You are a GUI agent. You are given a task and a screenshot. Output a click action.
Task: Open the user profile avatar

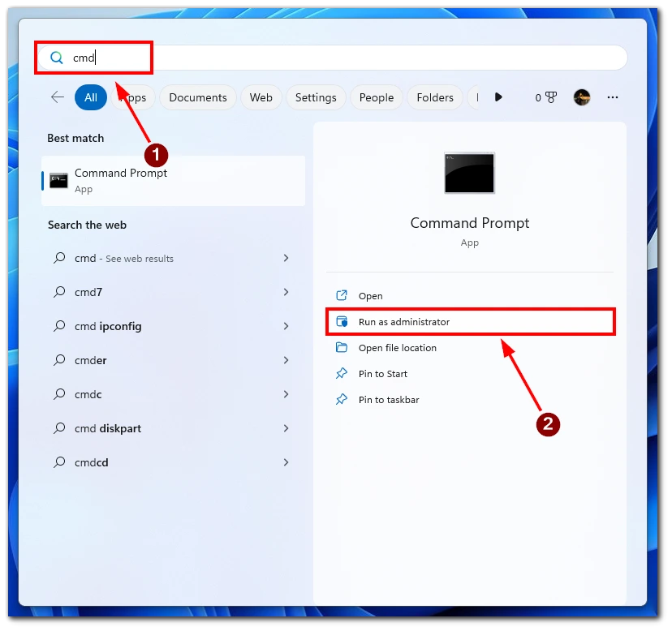tap(582, 97)
